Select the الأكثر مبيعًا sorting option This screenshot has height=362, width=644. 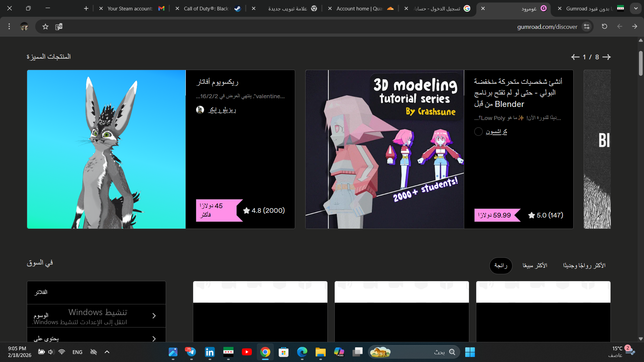click(x=535, y=265)
